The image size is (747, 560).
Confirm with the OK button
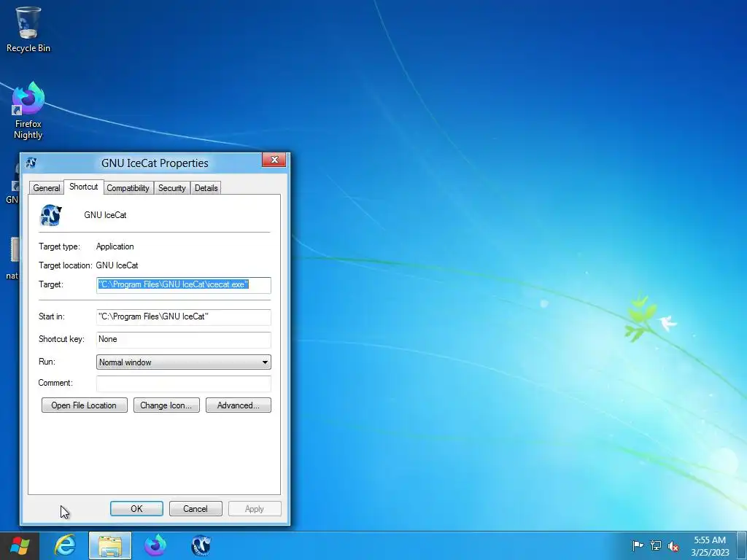[x=136, y=508]
